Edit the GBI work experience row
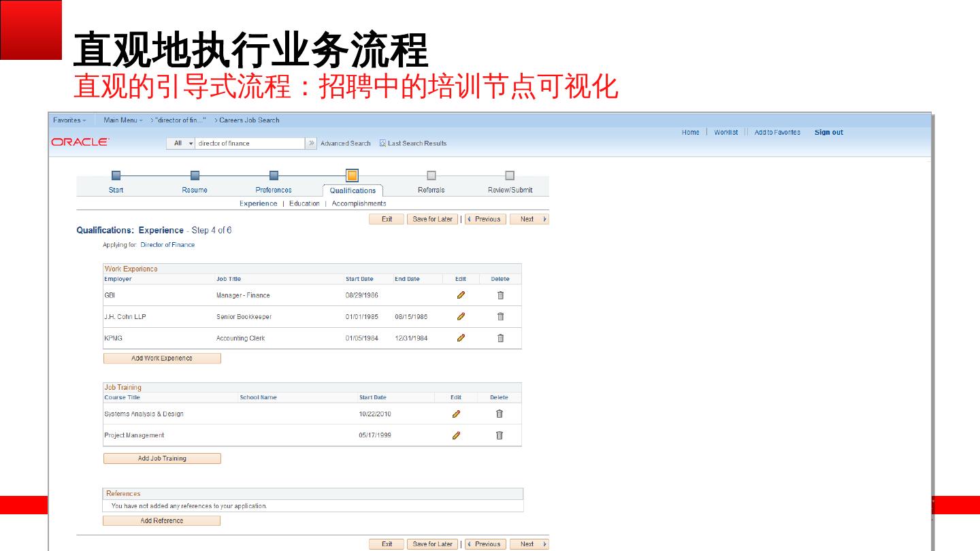 pyautogui.click(x=461, y=295)
